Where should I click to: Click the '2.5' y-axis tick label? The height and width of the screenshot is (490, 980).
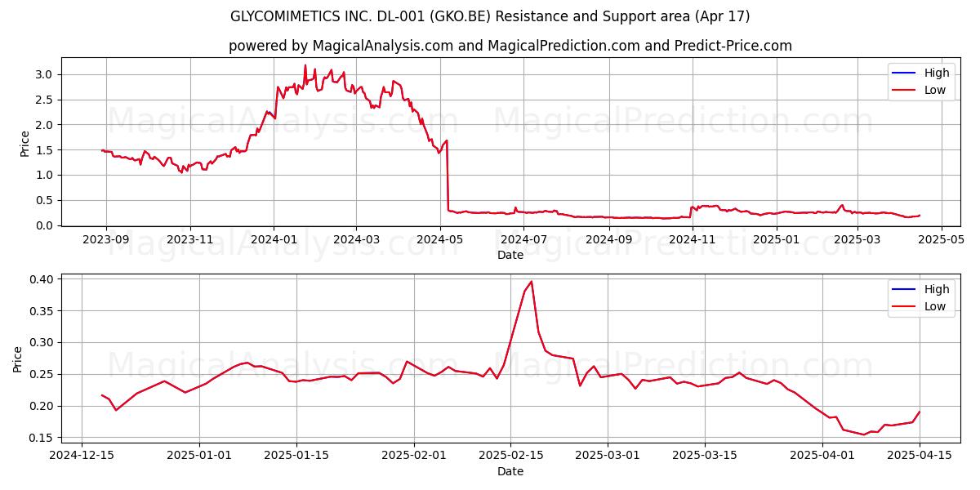pos(46,100)
